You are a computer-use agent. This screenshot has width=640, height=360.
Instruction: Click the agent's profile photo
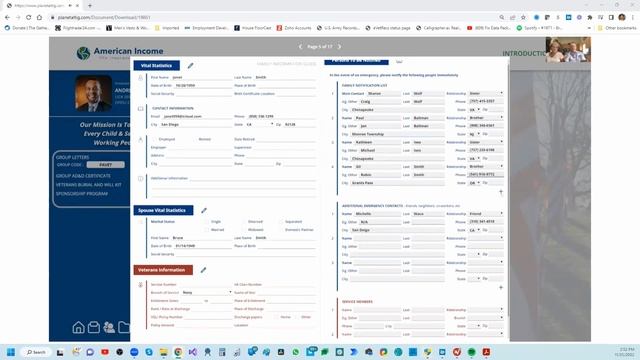point(93,93)
